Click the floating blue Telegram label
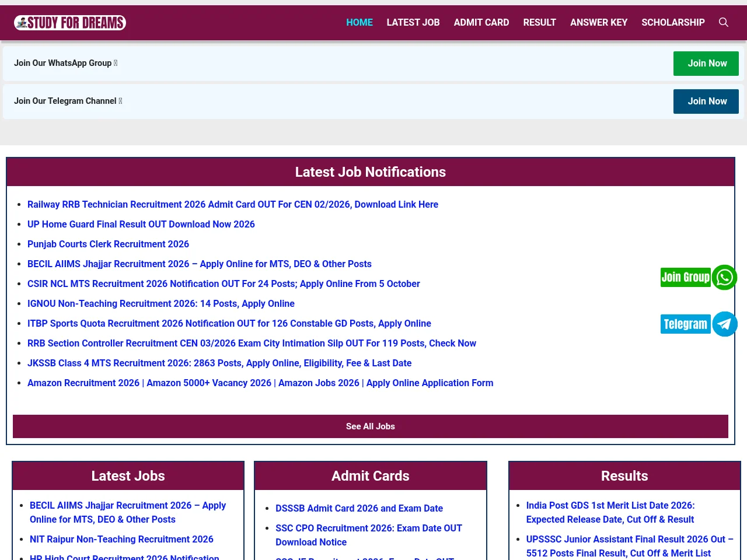 coord(686,324)
